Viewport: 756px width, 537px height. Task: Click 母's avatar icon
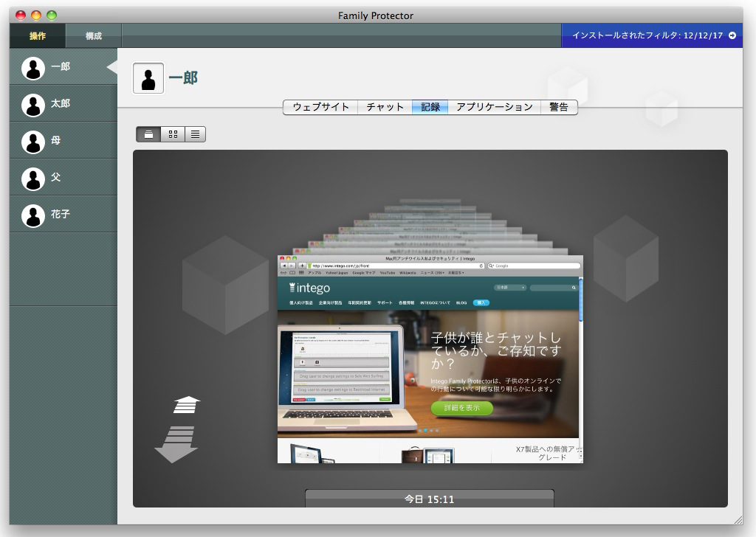pos(33,142)
